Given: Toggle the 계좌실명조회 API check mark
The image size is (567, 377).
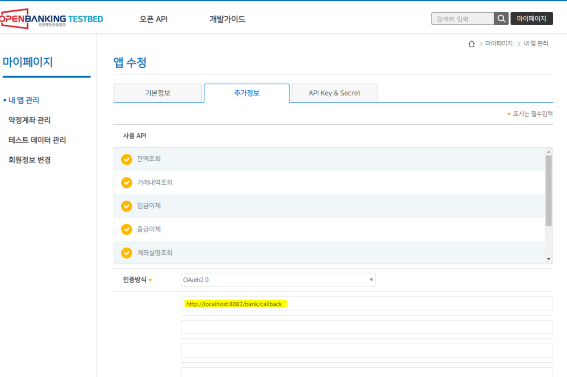Looking at the screenshot, I should coord(127,253).
